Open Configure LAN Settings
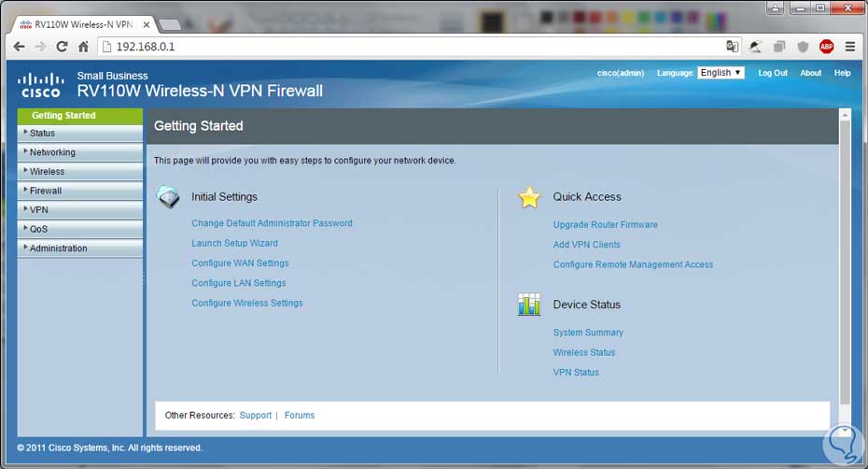This screenshot has height=469, width=868. (239, 283)
